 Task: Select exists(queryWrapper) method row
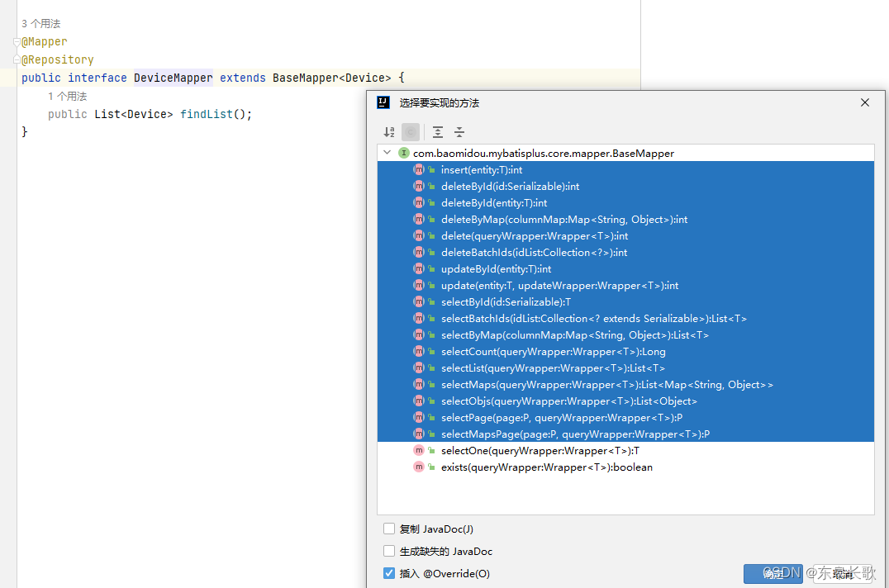[625, 467]
